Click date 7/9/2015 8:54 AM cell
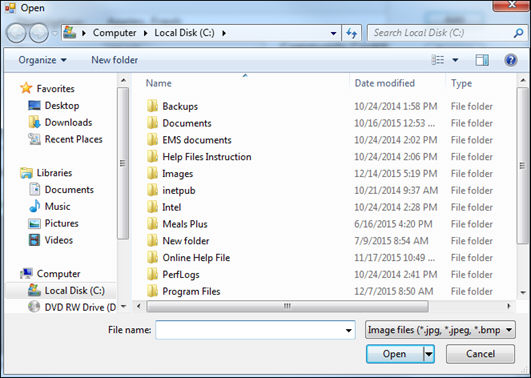 click(x=391, y=241)
